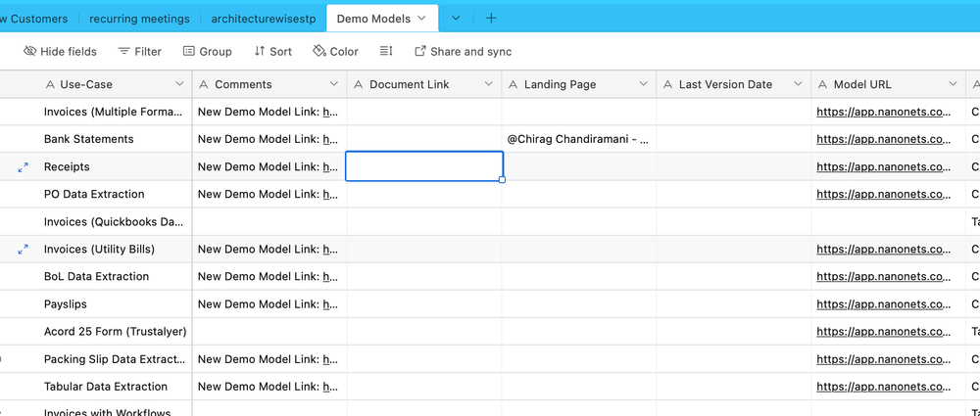Click the selected Document Link cell for Receipts

[x=424, y=166]
